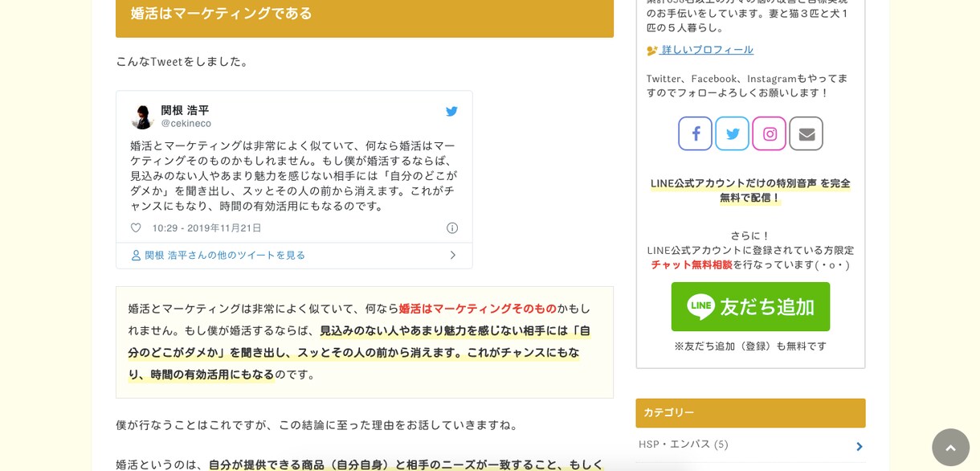Viewport: 980px width, 471px height.
Task: Click the Twitter、Facebook、Instagramもやってます text
Action: click(747, 86)
